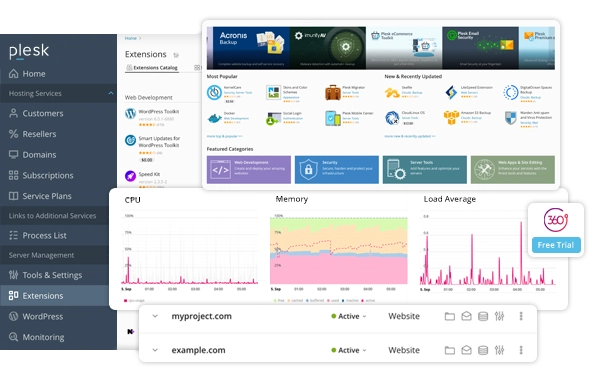The height and width of the screenshot is (374, 591).
Task: Click the myproject.com domain name
Action: (202, 317)
